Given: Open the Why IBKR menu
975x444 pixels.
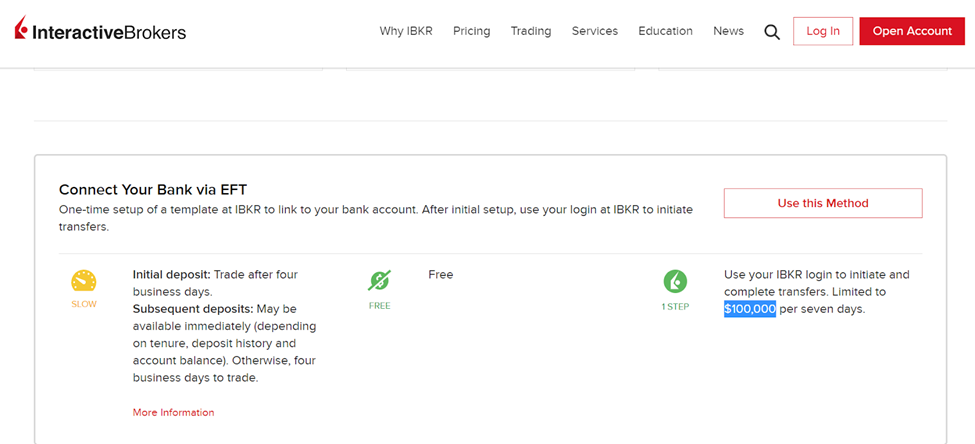Looking at the screenshot, I should [406, 31].
